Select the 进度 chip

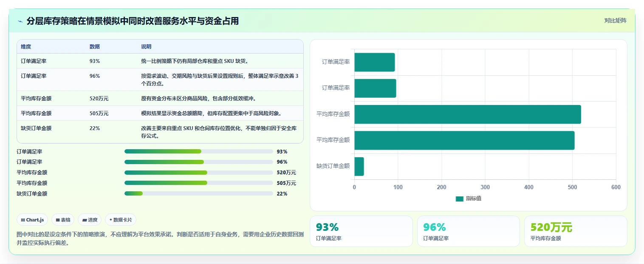(90, 220)
